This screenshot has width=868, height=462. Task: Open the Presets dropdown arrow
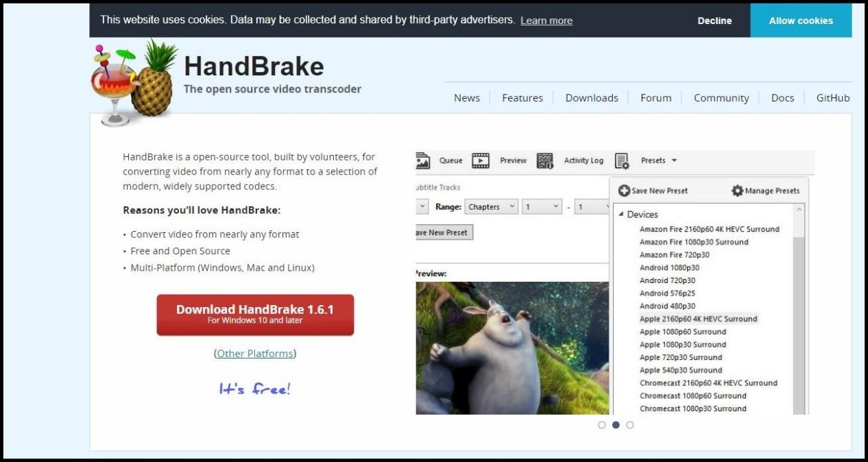click(x=674, y=160)
